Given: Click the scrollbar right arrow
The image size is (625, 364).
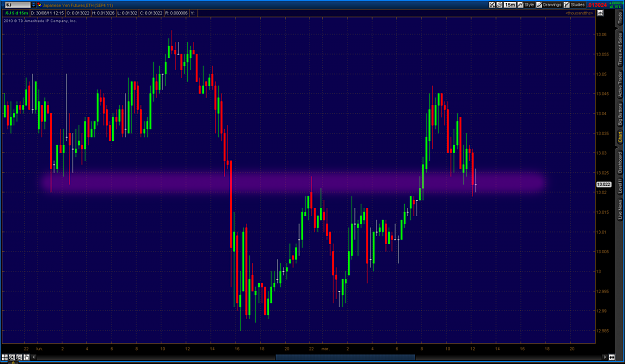Looking at the screenshot, I should (x=605, y=357).
